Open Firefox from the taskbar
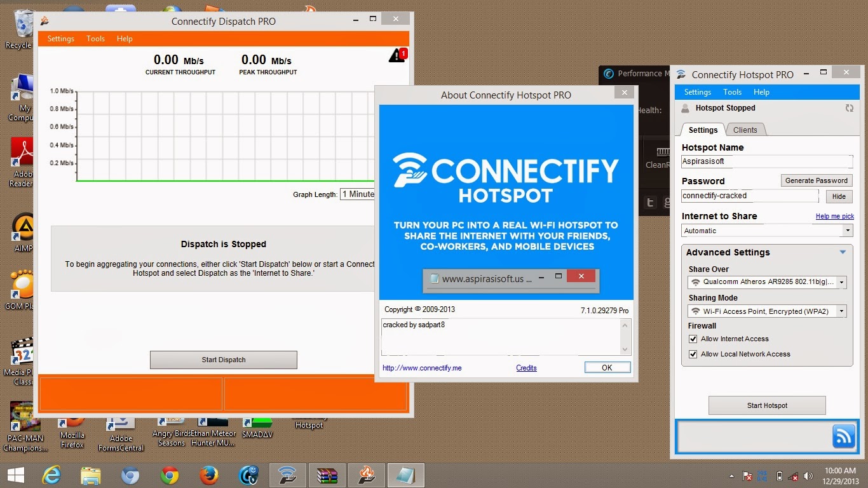 point(208,475)
